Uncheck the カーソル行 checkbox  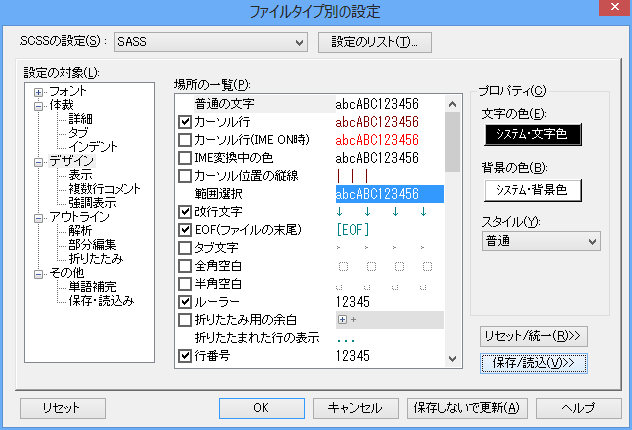coord(185,122)
